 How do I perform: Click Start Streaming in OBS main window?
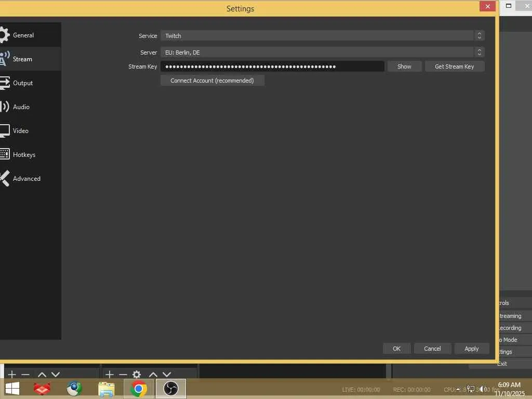[x=515, y=316]
